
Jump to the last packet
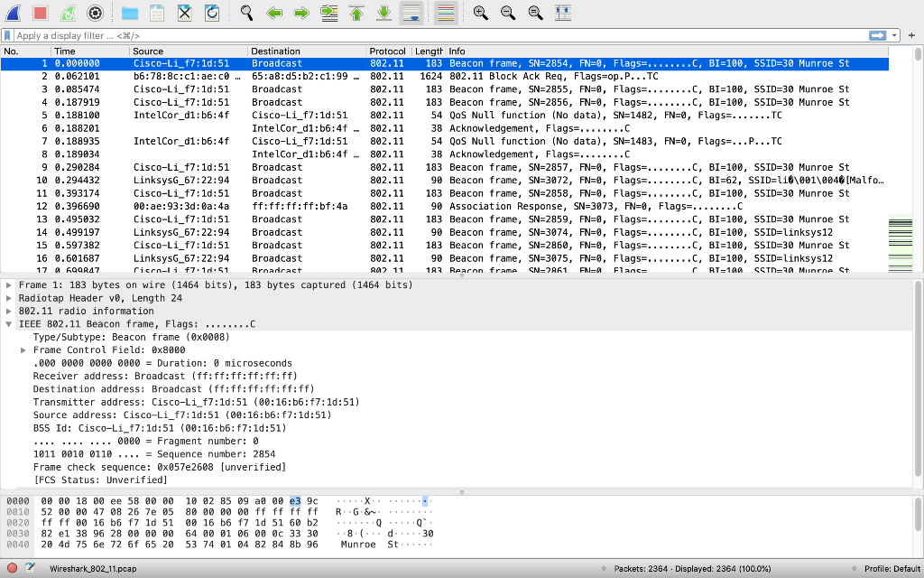coord(383,13)
